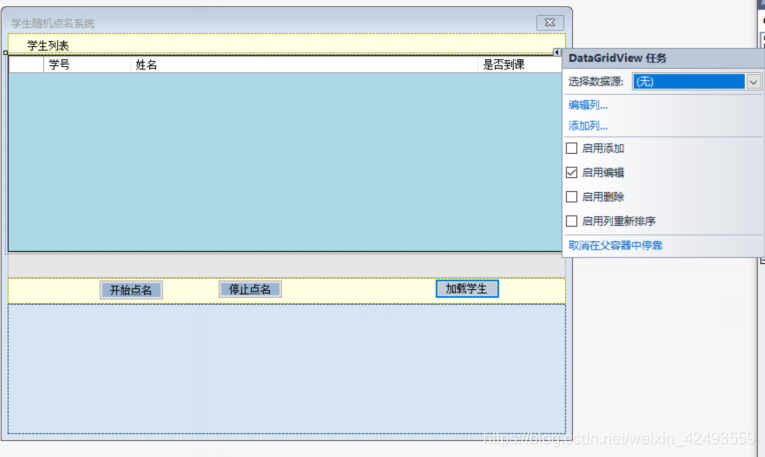Image resolution: width=765 pixels, height=457 pixels.
Task: Select the grid's row header corner cell
Action: (x=26, y=64)
